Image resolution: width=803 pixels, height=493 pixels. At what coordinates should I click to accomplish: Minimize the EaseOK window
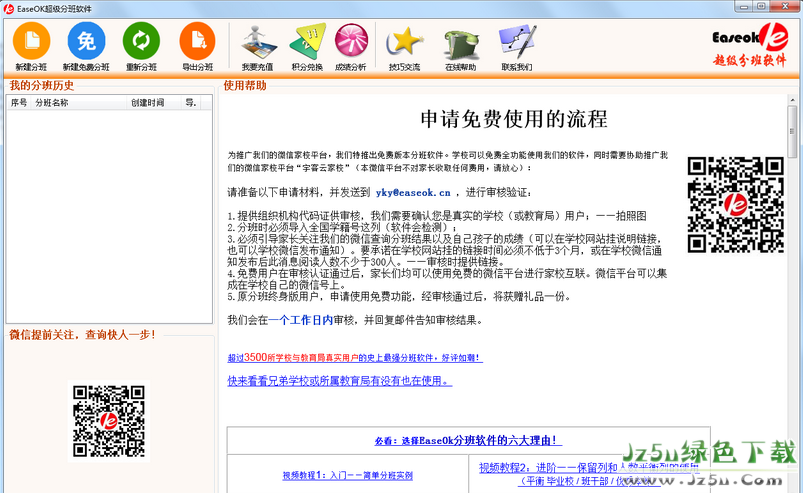pos(744,7)
